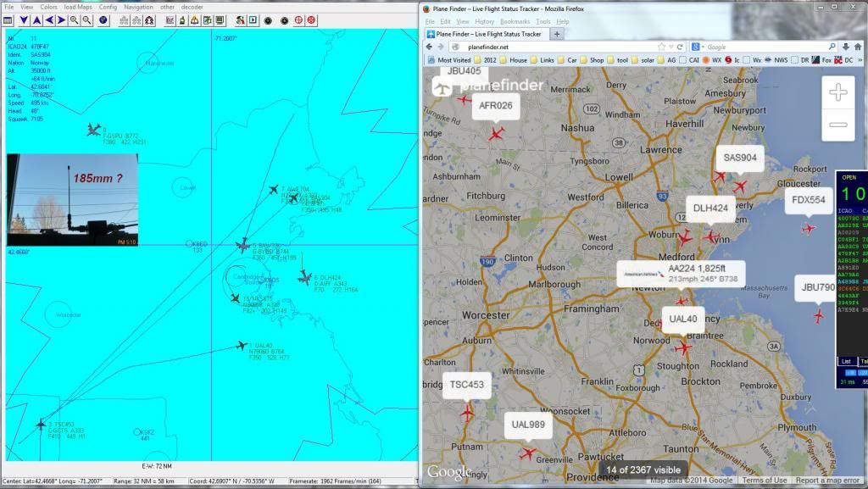Click the UAL40 flight label on Plane Finder
This screenshot has width=868, height=489.
click(683, 320)
